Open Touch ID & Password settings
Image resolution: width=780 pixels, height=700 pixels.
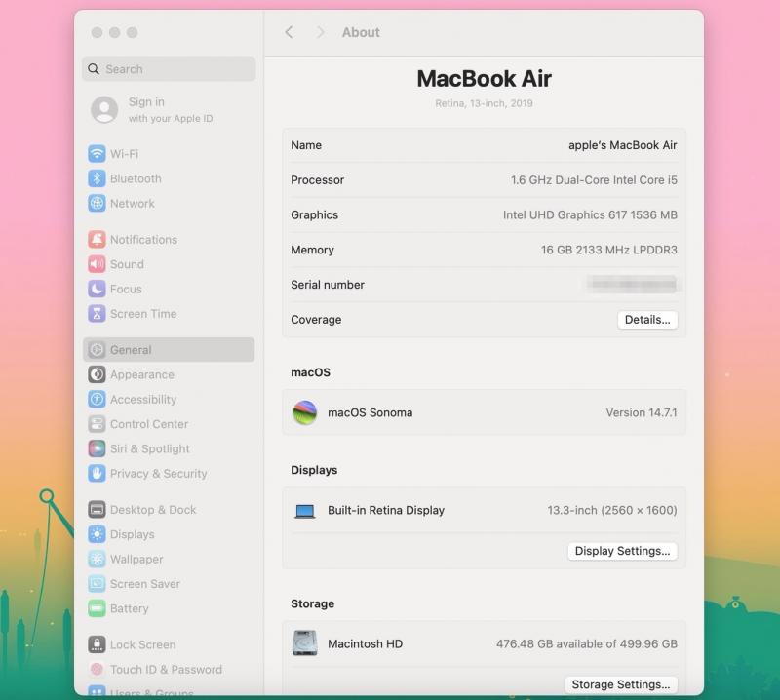155,670
